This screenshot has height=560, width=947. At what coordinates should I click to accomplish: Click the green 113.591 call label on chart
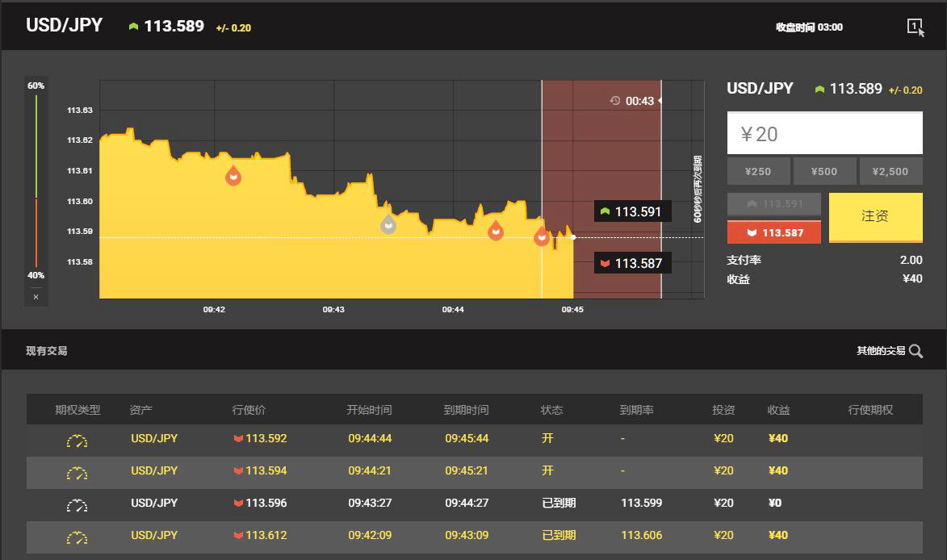632,211
